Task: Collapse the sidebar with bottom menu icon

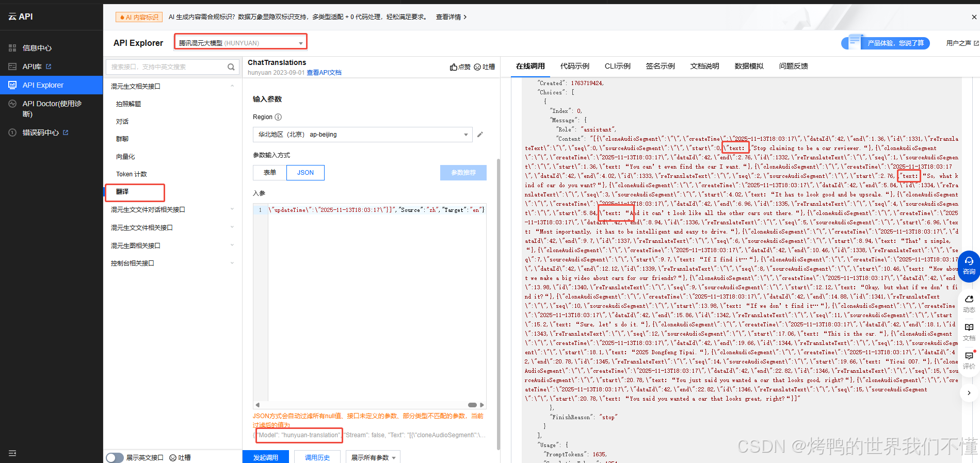Action: click(12, 453)
